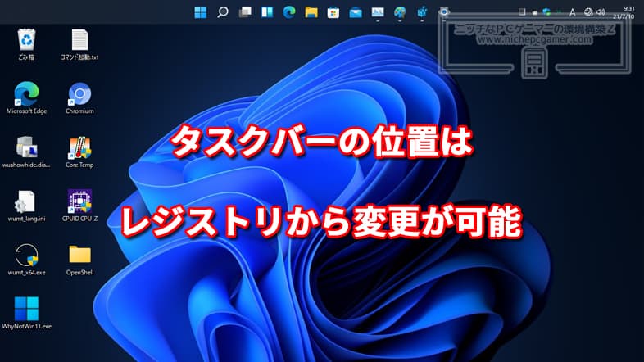Viewport: 644px width, 362px height.
Task: Open Task View on taskbar
Action: 245,12
